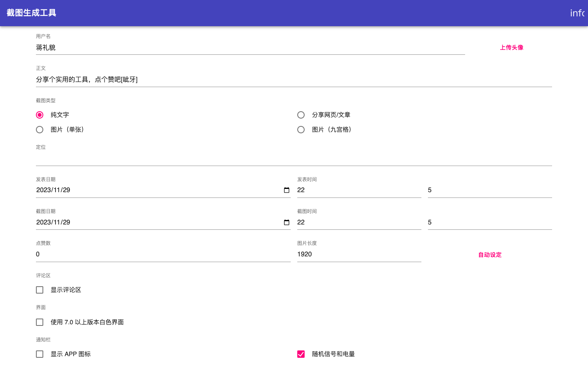Select the 图片（九宫格）screenshot type
The height and width of the screenshot is (368, 588).
click(x=301, y=130)
